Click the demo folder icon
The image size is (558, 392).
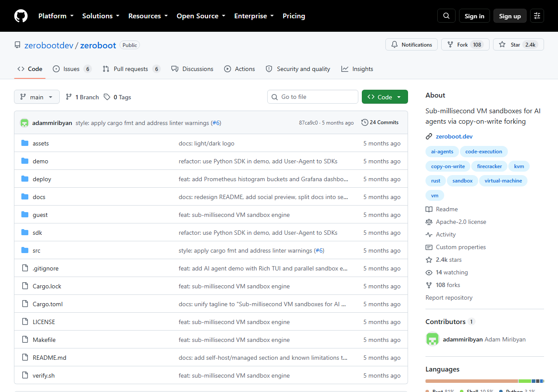coord(25,161)
